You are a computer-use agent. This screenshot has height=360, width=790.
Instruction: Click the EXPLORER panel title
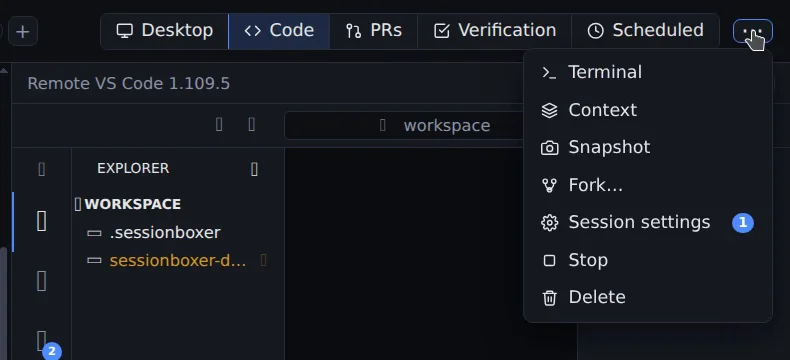(133, 169)
